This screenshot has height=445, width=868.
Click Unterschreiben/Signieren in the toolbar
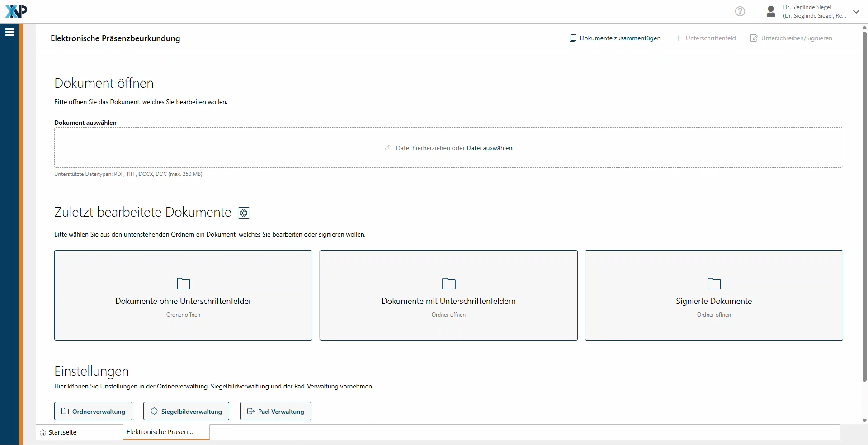[x=791, y=38]
